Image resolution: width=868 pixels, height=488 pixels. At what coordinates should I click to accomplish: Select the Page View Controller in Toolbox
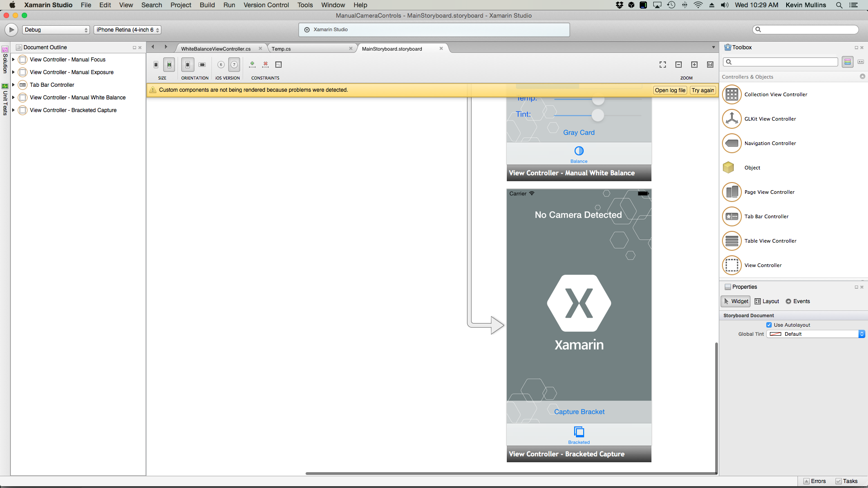(x=769, y=192)
